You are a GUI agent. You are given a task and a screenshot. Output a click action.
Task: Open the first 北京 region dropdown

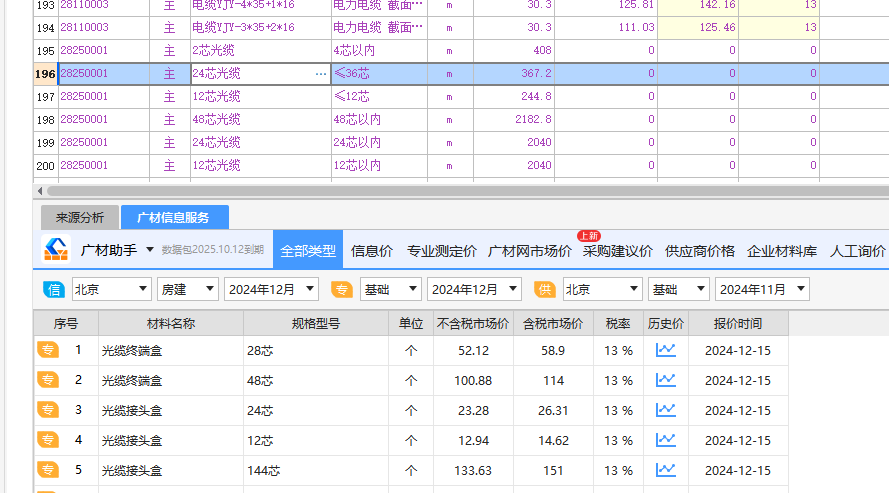click(x=112, y=289)
